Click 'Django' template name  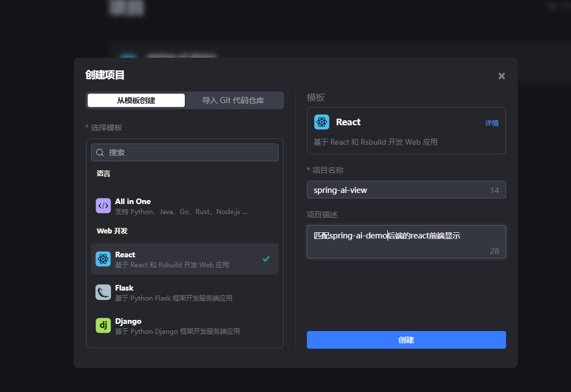tap(128, 322)
